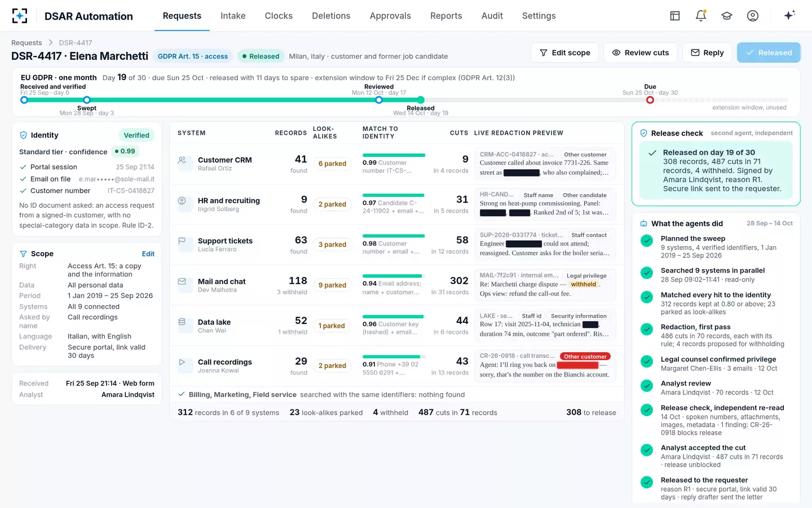Click the Mail and chat 9 parked badge
The image size is (812, 508).
332,285
